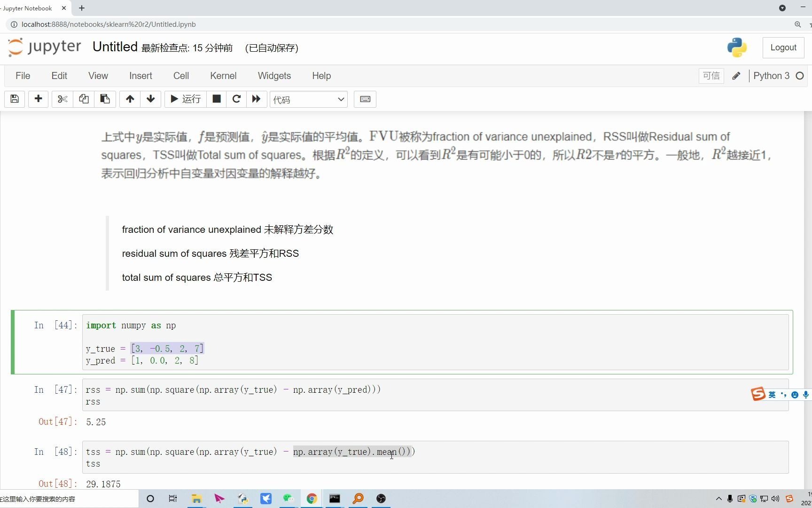Save the notebook checkpoint
812x508 pixels.
(x=14, y=99)
